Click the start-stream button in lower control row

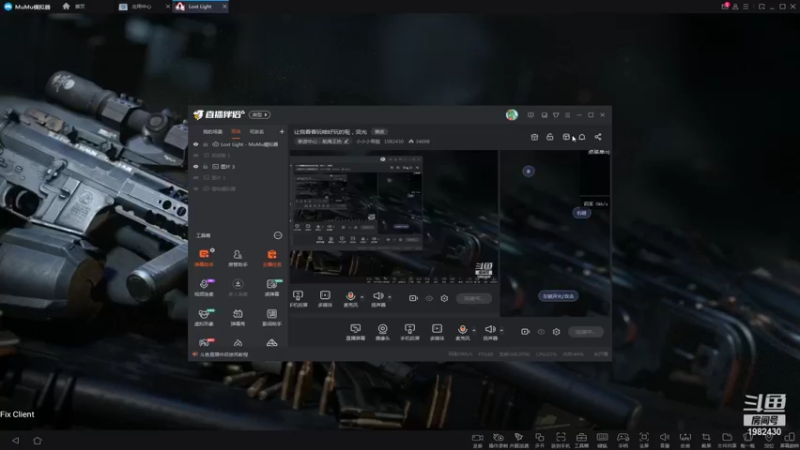coord(586,332)
